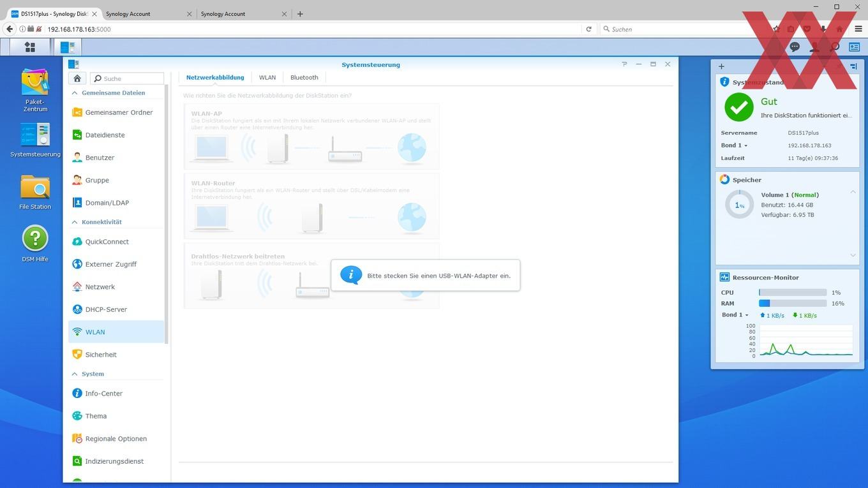
Task: Switch to the WLAN tab
Action: pos(267,77)
